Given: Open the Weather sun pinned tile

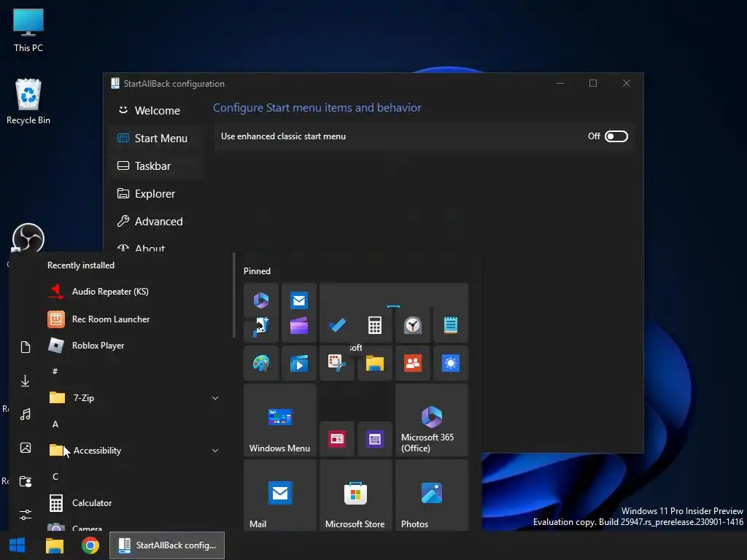Looking at the screenshot, I should click(x=451, y=363).
